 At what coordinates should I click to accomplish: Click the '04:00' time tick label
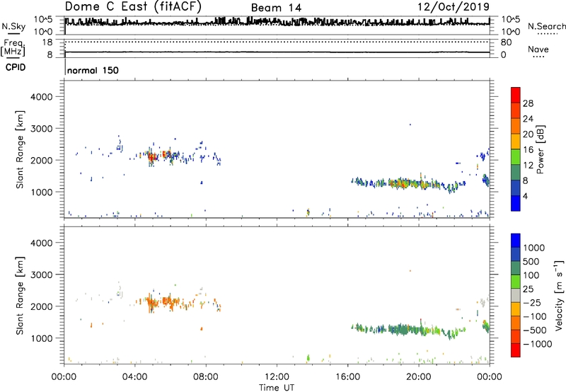(135, 377)
